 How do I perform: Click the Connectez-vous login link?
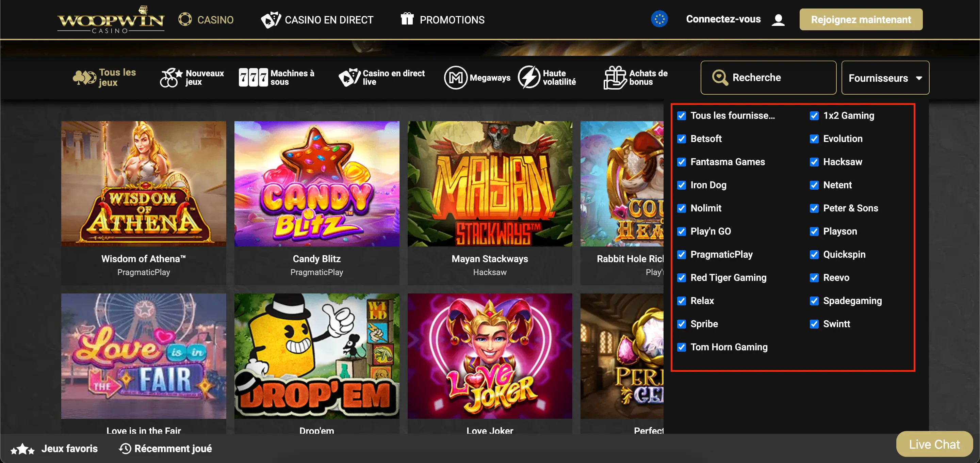(x=723, y=19)
